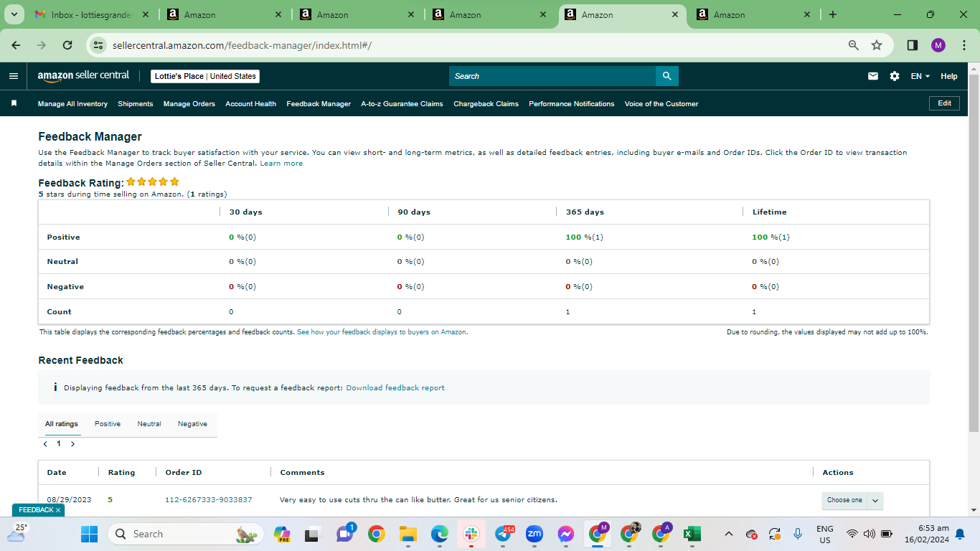Screen dimensions: 980x551
Task: Expand the Chrome tab search chevron
Action: [14, 14]
